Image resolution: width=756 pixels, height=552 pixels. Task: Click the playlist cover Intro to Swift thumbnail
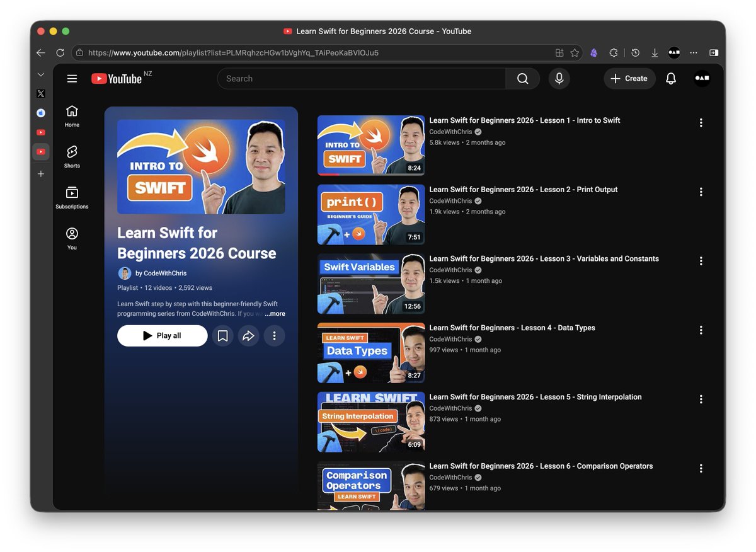pyautogui.click(x=201, y=167)
